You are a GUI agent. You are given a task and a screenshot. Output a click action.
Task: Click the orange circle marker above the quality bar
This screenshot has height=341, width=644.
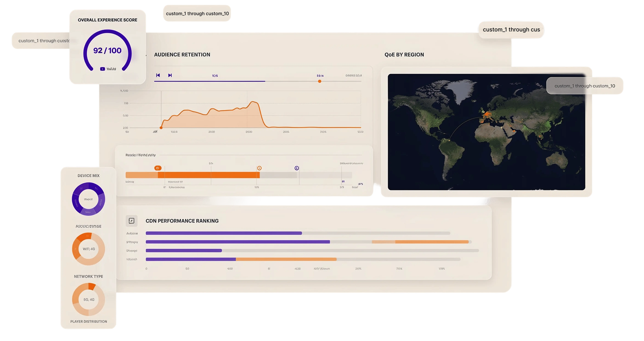pos(259,168)
